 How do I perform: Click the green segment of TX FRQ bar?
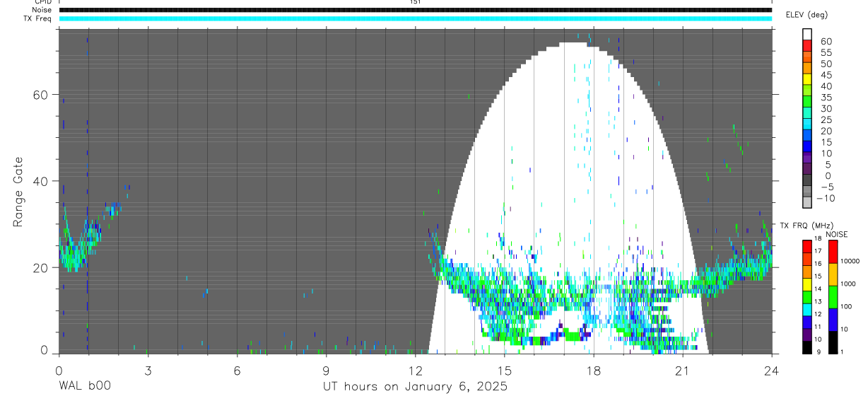807,297
